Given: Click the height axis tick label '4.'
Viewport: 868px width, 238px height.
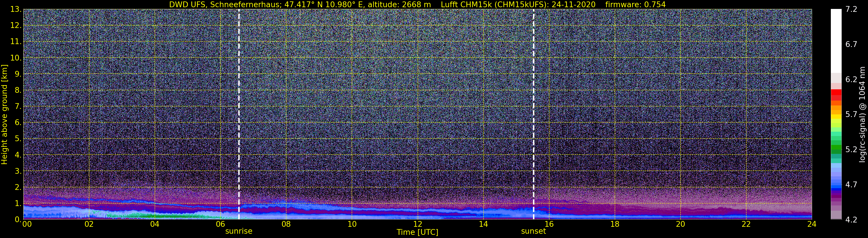Looking at the screenshot, I should [x=18, y=155].
